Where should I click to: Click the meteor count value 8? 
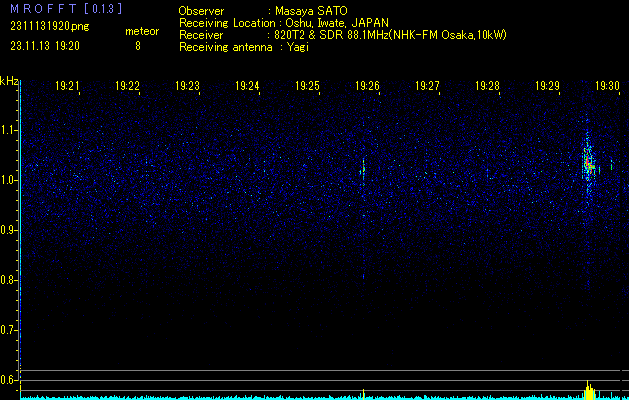[x=138, y=46]
